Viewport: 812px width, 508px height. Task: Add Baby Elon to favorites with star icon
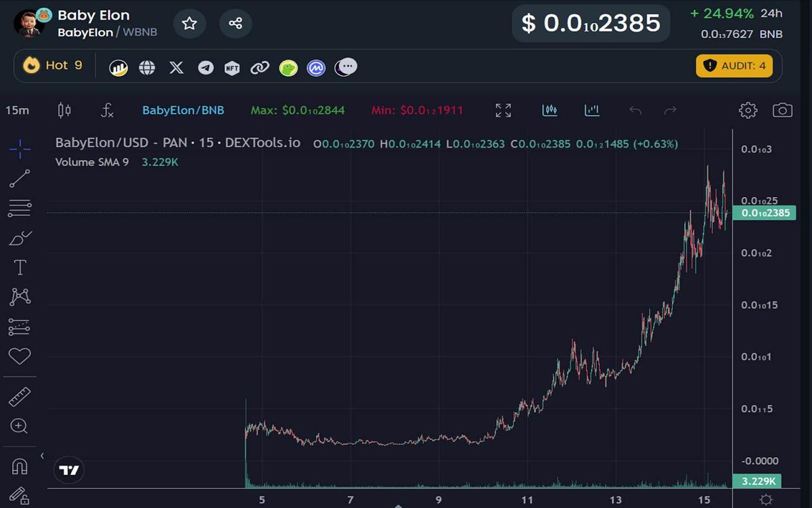pos(189,24)
